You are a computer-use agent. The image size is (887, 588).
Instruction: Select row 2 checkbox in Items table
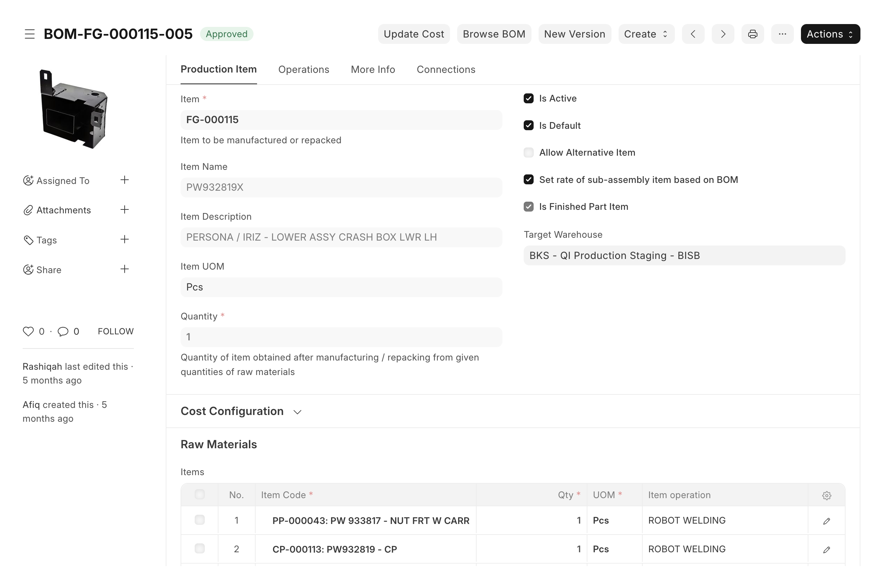tap(200, 549)
